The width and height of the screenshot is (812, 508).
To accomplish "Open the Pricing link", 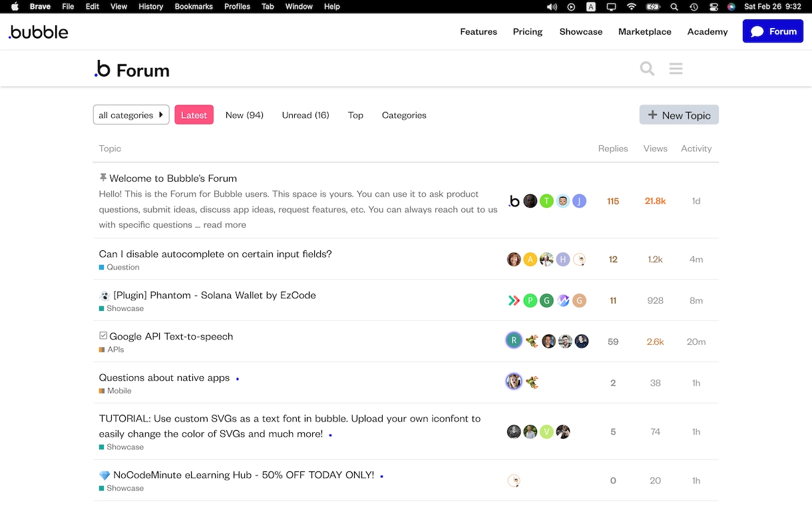I will pyautogui.click(x=528, y=31).
